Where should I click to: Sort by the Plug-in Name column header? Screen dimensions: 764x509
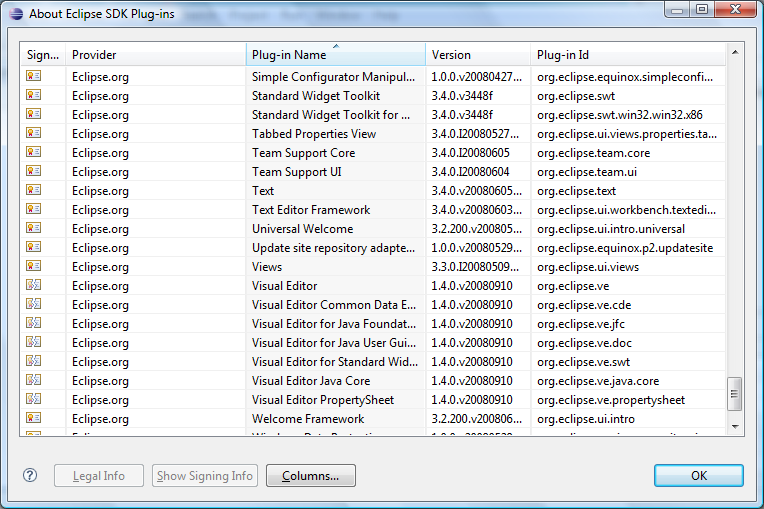(336, 55)
